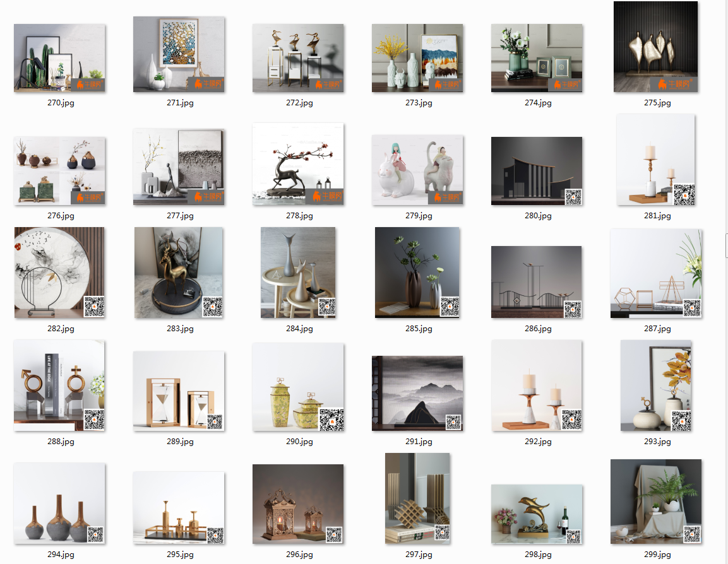This screenshot has width=728, height=564.
Task: Click the 273.jpg file name label
Action: coord(419,103)
